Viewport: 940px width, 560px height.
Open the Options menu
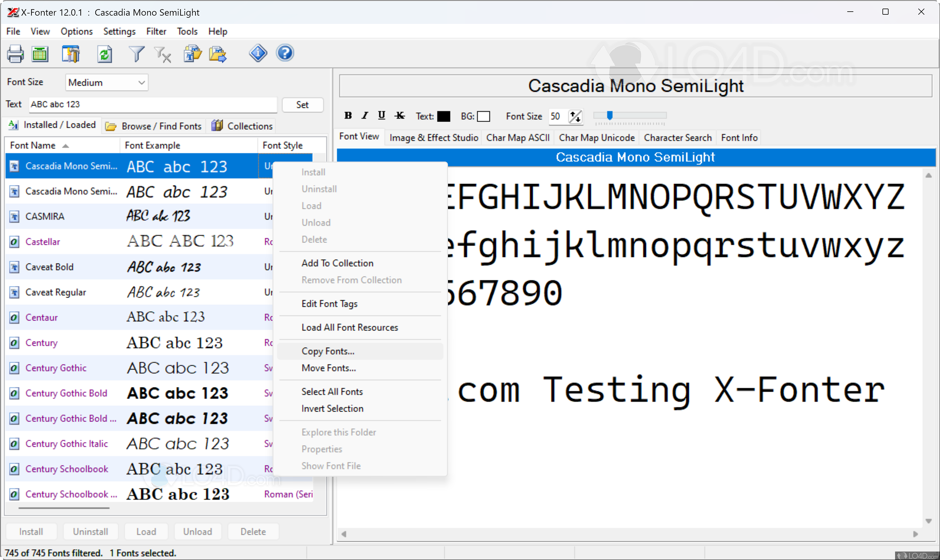click(x=77, y=31)
